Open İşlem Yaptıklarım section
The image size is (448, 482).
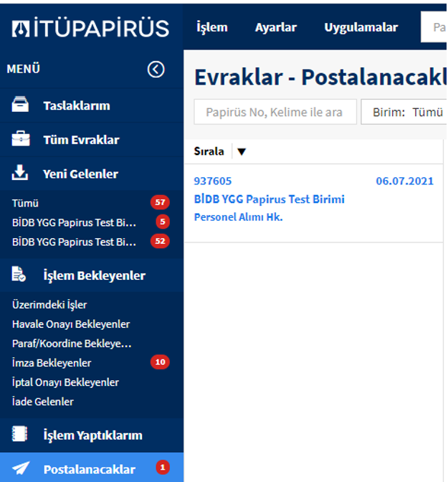coord(92,435)
